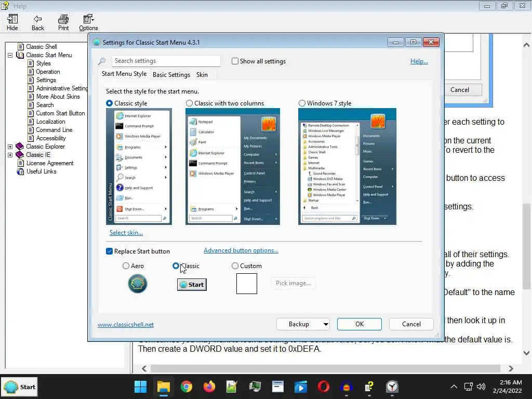Enable the Show all settings checkbox
The width and height of the screenshot is (532, 399).
(x=235, y=61)
